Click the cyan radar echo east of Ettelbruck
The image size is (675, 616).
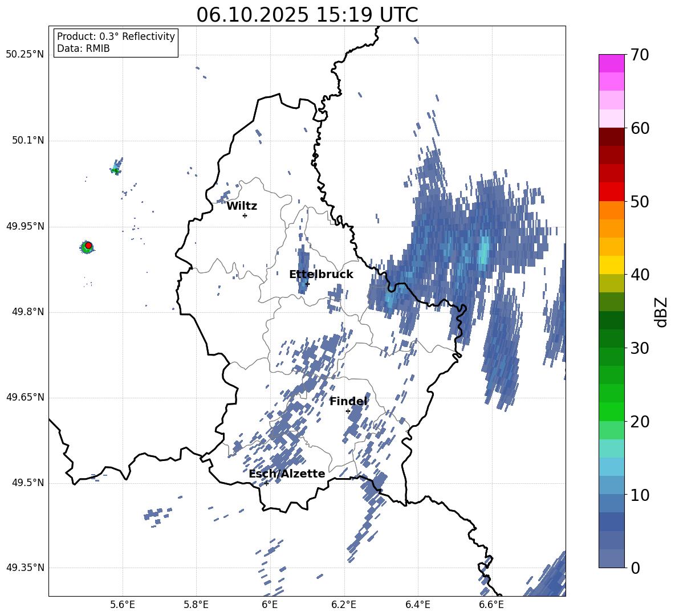(483, 253)
